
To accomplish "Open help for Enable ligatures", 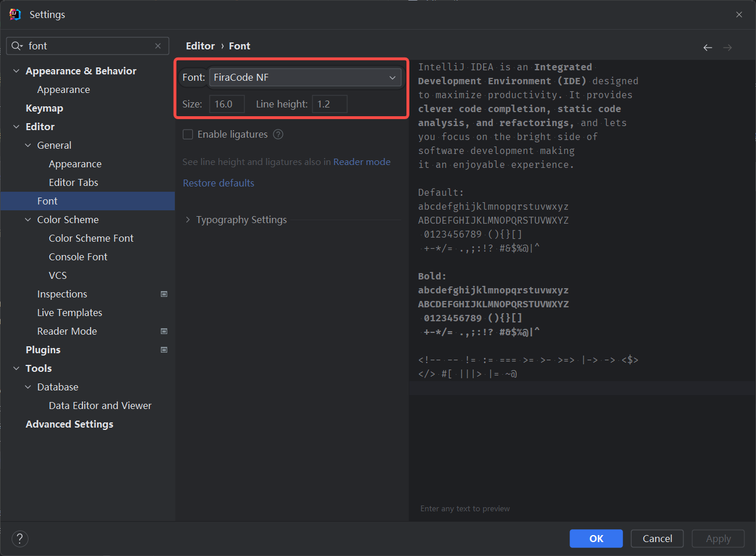I will coord(278,134).
